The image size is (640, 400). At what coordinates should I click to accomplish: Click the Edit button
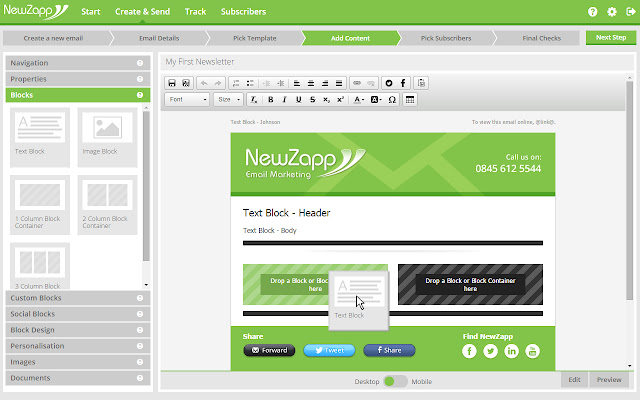point(574,380)
